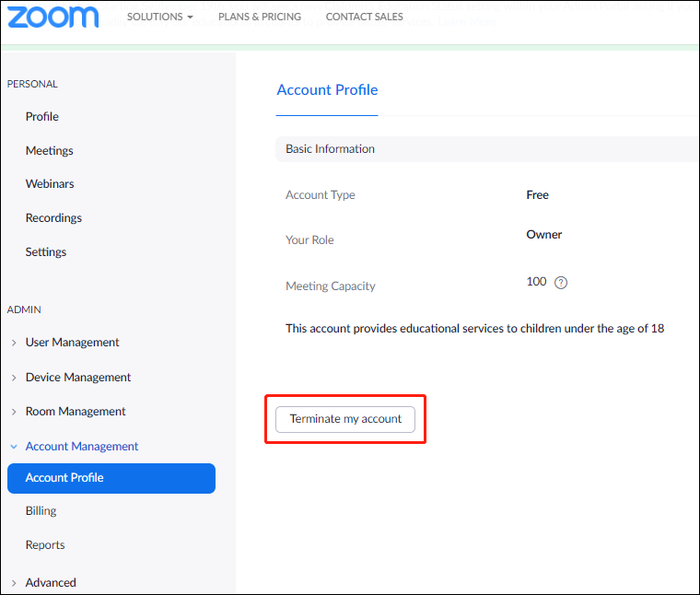Open Billing page
This screenshot has height=595, width=700.
point(41,510)
